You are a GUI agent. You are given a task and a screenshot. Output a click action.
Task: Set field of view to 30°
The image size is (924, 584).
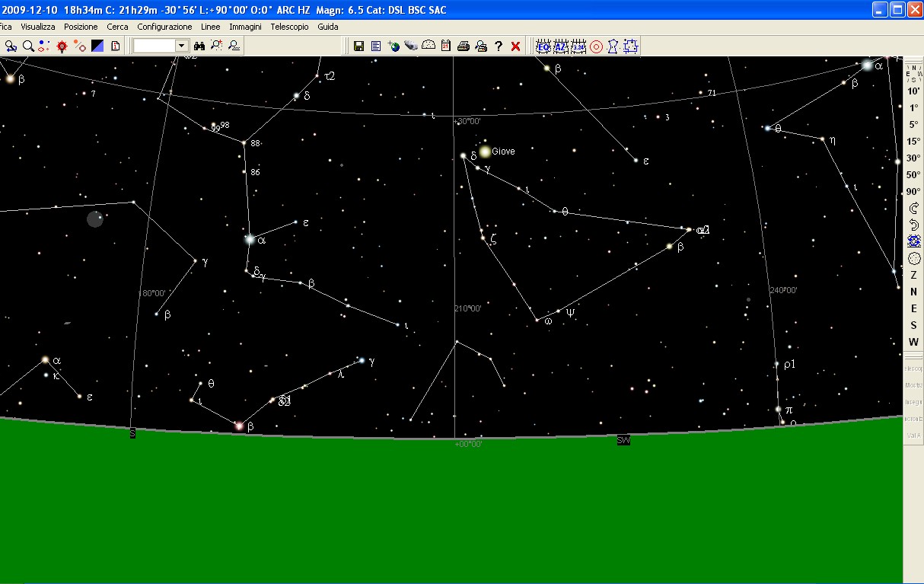pyautogui.click(x=913, y=158)
